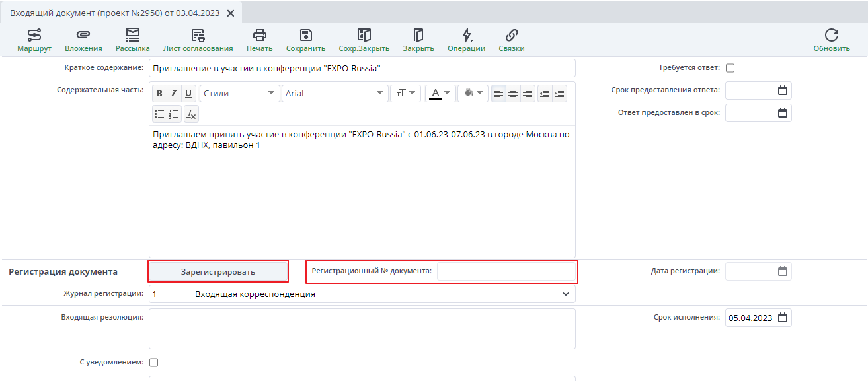
Task: Toggle the С уведомлением checkbox
Action: point(154,363)
